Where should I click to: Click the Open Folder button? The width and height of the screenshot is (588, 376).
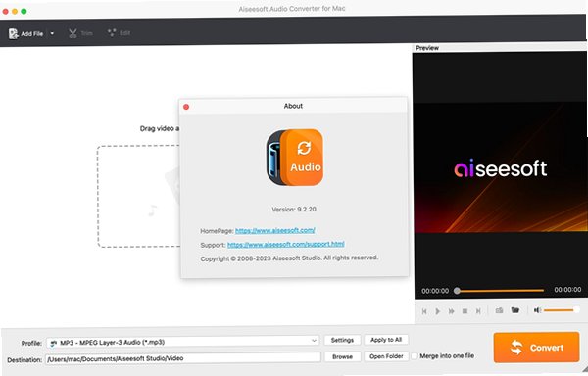(386, 356)
